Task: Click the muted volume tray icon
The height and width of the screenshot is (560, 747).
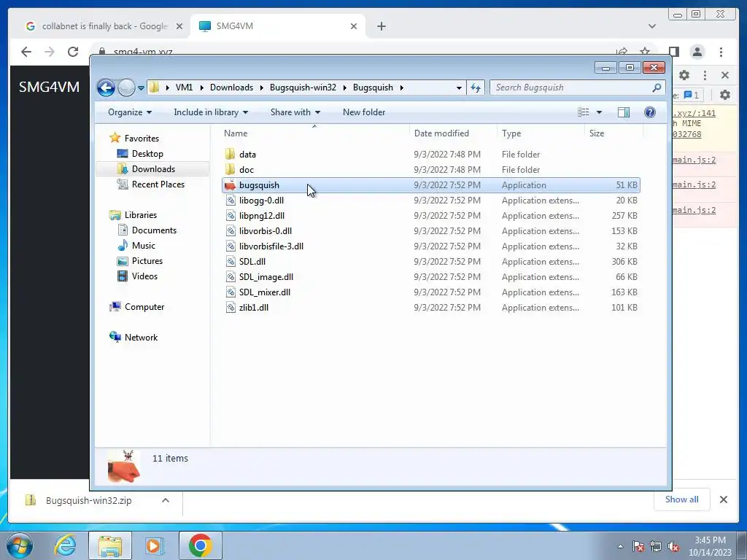Action: pyautogui.click(x=673, y=546)
